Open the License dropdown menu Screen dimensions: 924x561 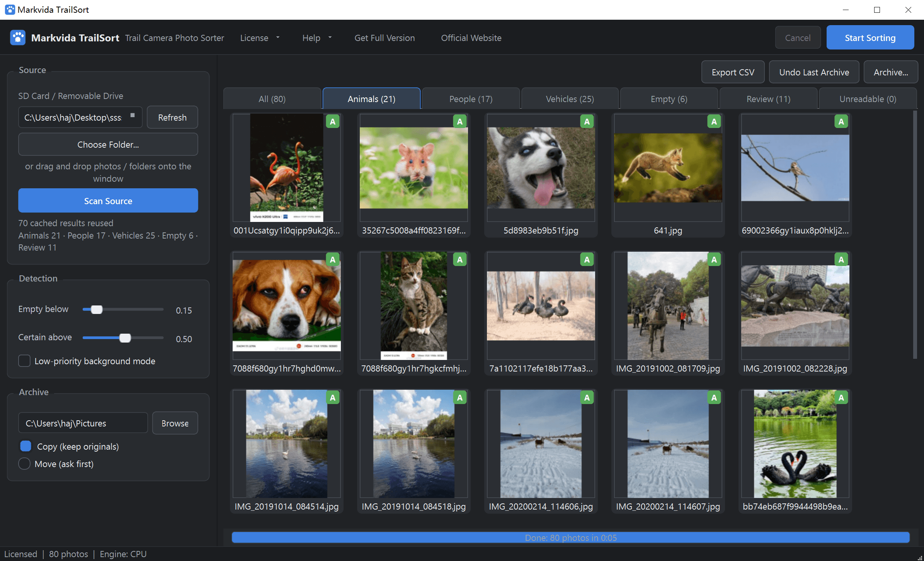click(260, 38)
